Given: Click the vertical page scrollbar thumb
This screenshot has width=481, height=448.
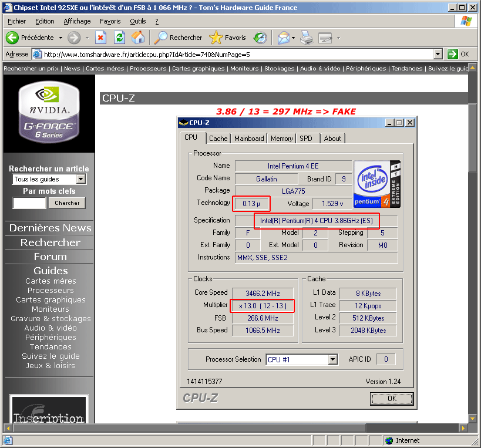Looking at the screenshot, I should coord(472,139).
